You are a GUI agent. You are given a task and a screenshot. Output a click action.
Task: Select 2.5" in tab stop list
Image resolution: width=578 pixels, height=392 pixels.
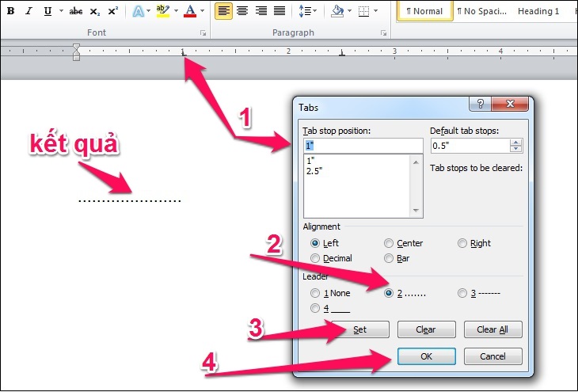point(314,171)
